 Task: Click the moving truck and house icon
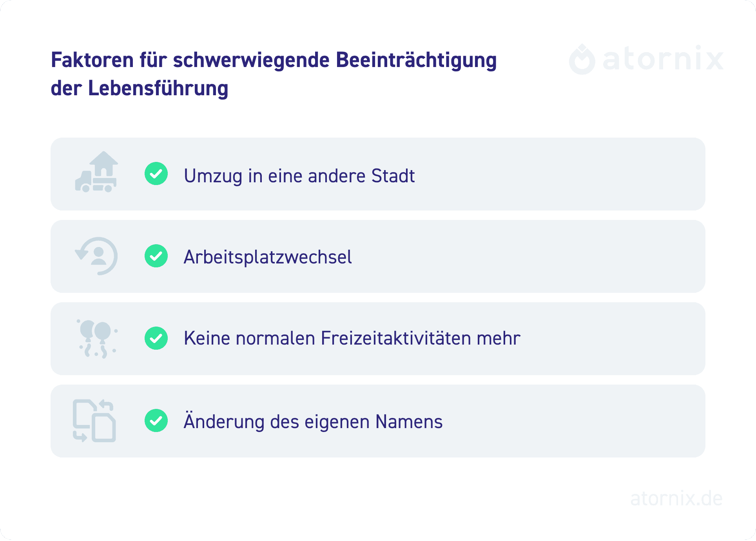click(96, 172)
